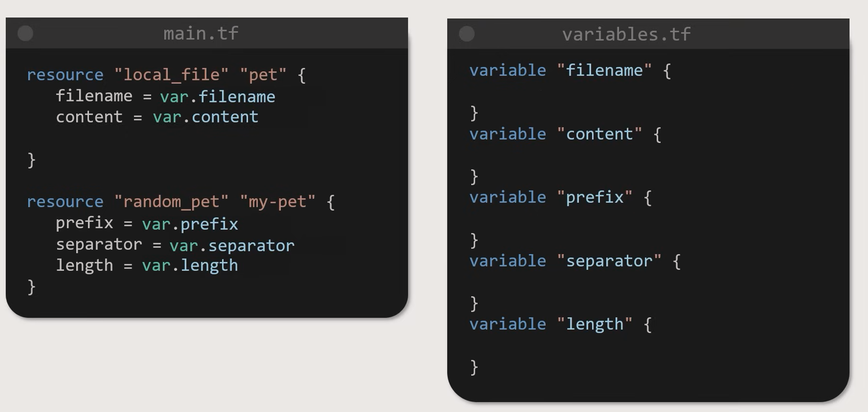868x412 pixels.
Task: Place cursor on variable "separator" declaration name
Action: click(x=609, y=261)
